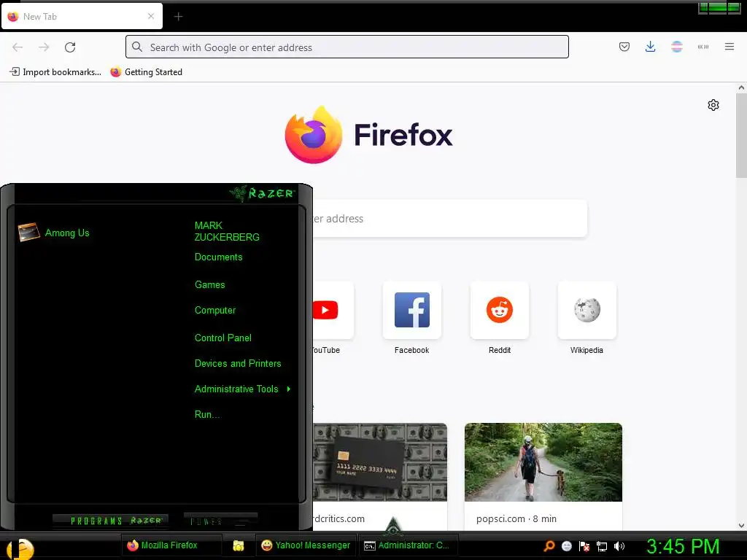
Task: Reload the current Firefox page
Action: 70,47
